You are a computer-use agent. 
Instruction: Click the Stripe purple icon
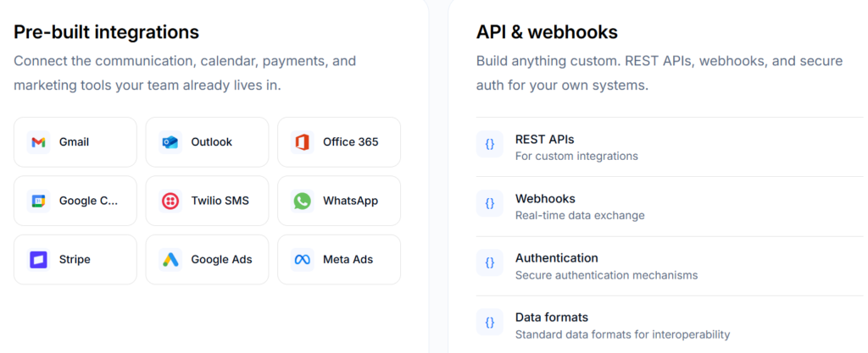38,260
